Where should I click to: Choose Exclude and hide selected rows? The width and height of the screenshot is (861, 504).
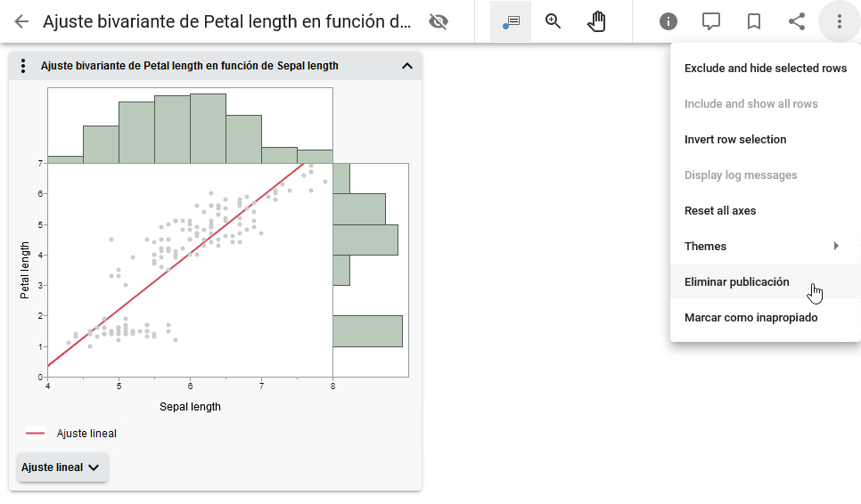(x=765, y=69)
